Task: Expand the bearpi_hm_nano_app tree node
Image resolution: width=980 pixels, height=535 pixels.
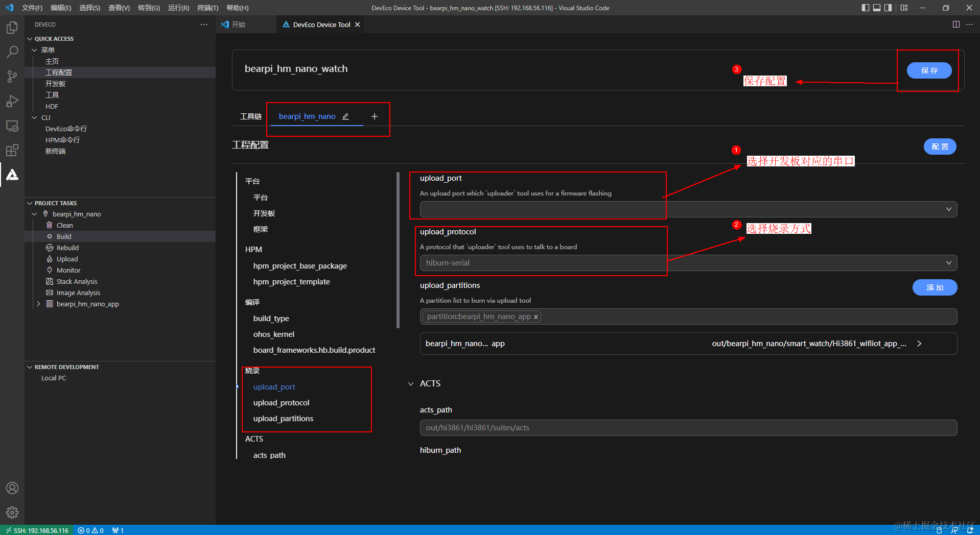Action: coord(39,304)
